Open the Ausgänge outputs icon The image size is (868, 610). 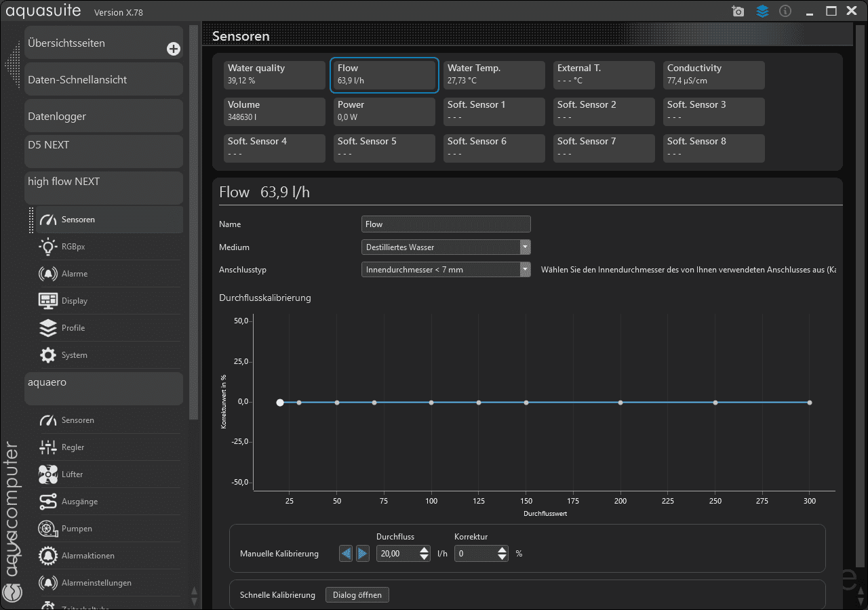[48, 502]
